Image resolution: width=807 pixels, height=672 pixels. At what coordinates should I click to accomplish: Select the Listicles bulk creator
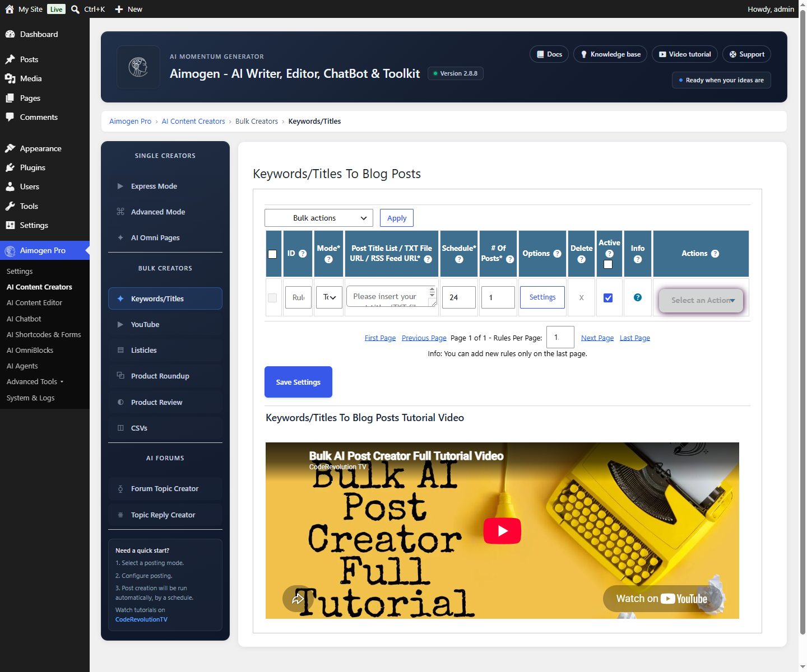pos(165,350)
